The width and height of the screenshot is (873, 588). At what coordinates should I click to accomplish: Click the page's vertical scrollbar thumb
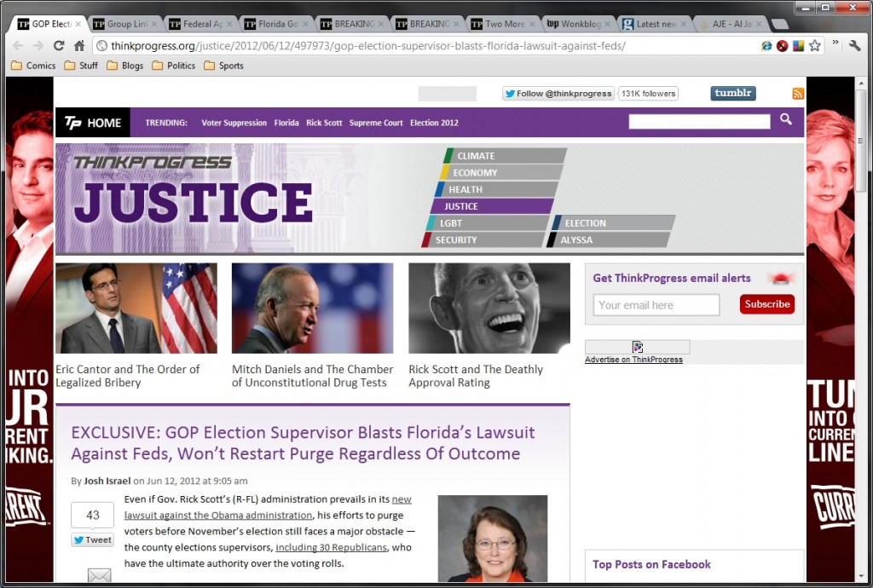pyautogui.click(x=861, y=141)
